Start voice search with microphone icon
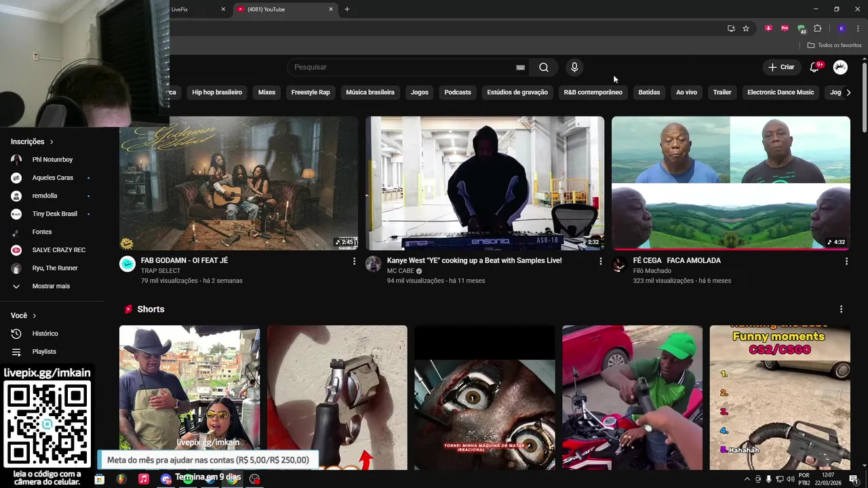This screenshot has height=488, width=868. tap(574, 67)
